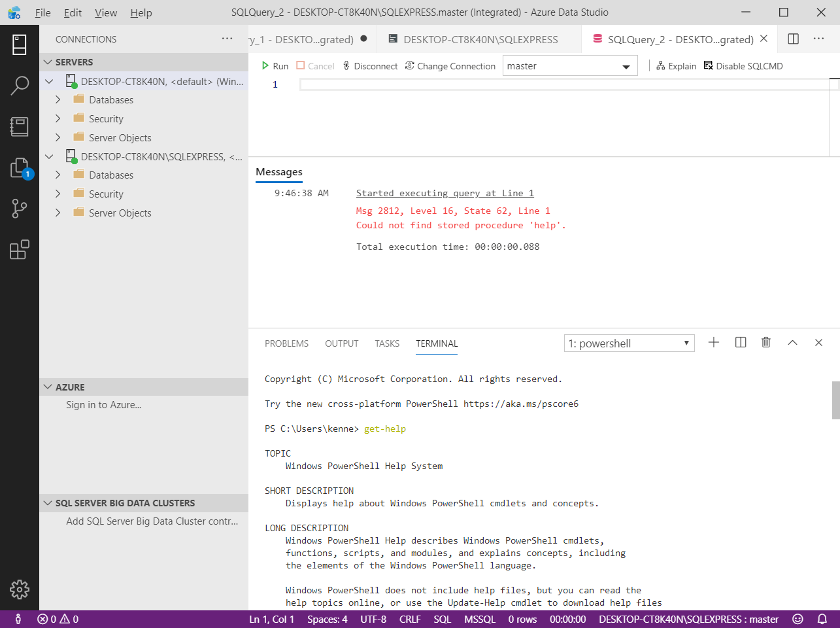The image size is (840, 628).
Task: Expand Databases under SQLEXPRESS server
Action: pos(58,175)
